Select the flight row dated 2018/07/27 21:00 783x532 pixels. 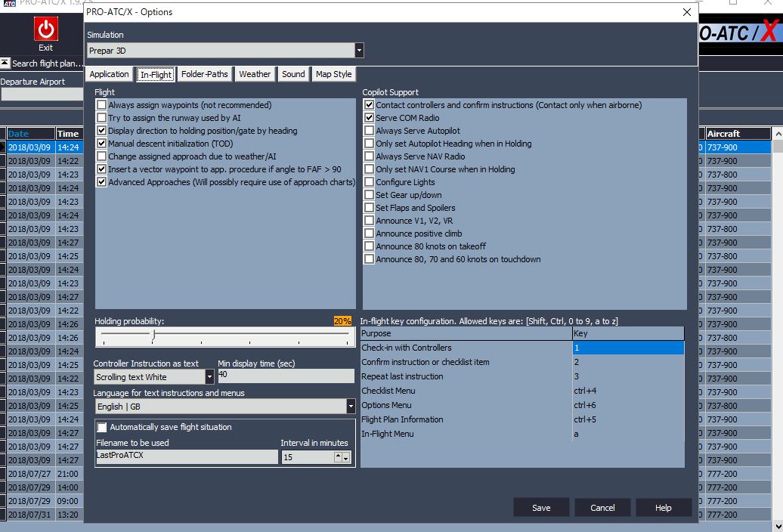coord(44,474)
